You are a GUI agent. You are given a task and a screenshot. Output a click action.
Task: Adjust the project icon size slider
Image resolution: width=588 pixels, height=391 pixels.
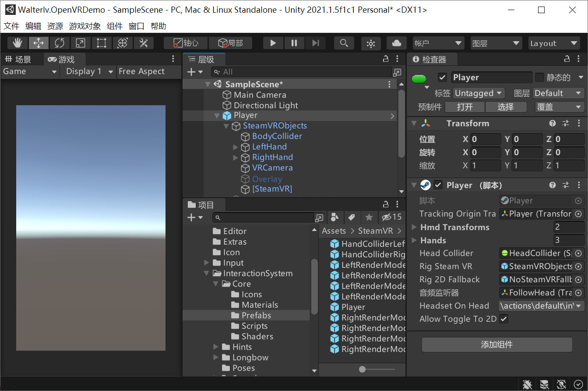[x=362, y=370]
